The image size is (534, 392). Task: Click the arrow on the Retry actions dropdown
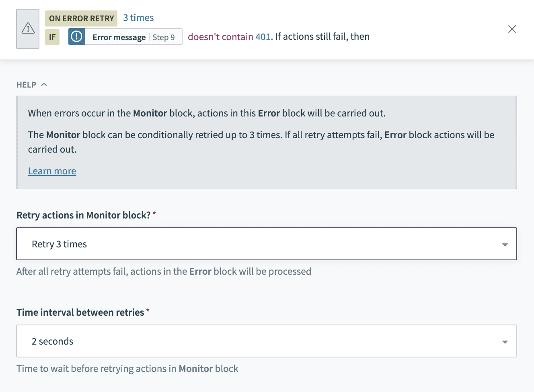[505, 245]
